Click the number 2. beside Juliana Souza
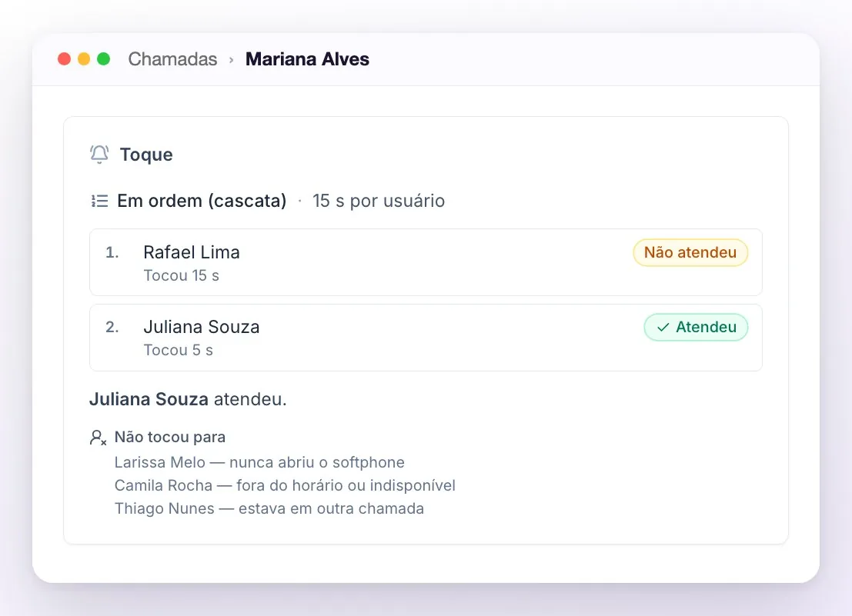852x616 pixels. [x=112, y=327]
